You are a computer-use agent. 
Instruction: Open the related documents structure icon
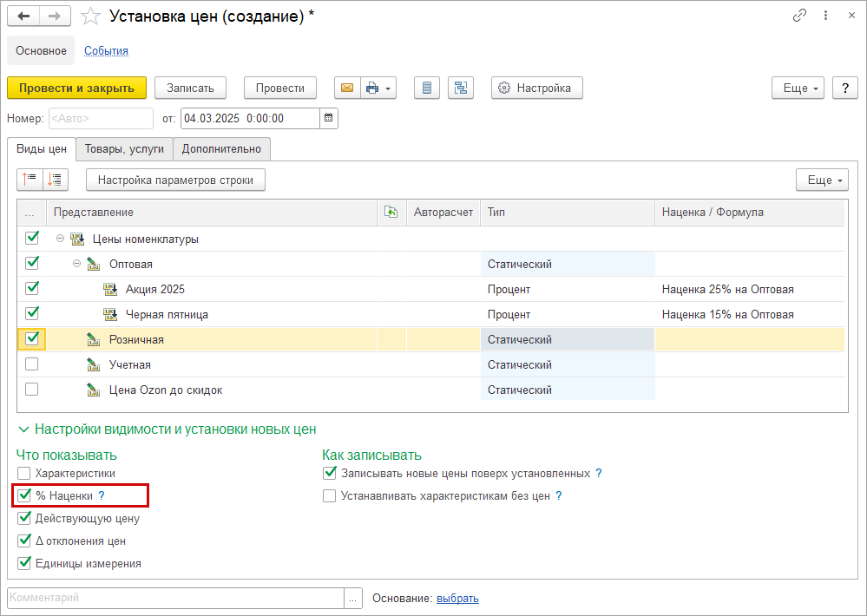pos(461,88)
